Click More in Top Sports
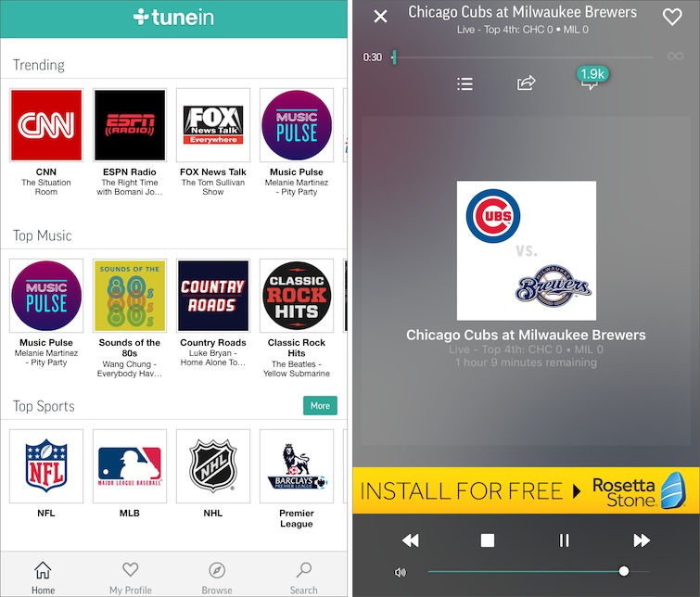 tap(320, 405)
